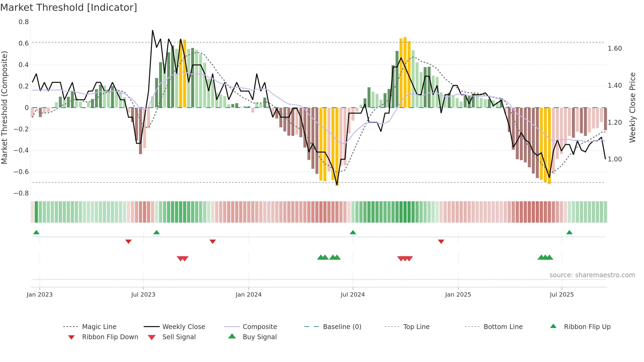
Task: Click the Jan 2023 axis label
Action: [x=40, y=295]
